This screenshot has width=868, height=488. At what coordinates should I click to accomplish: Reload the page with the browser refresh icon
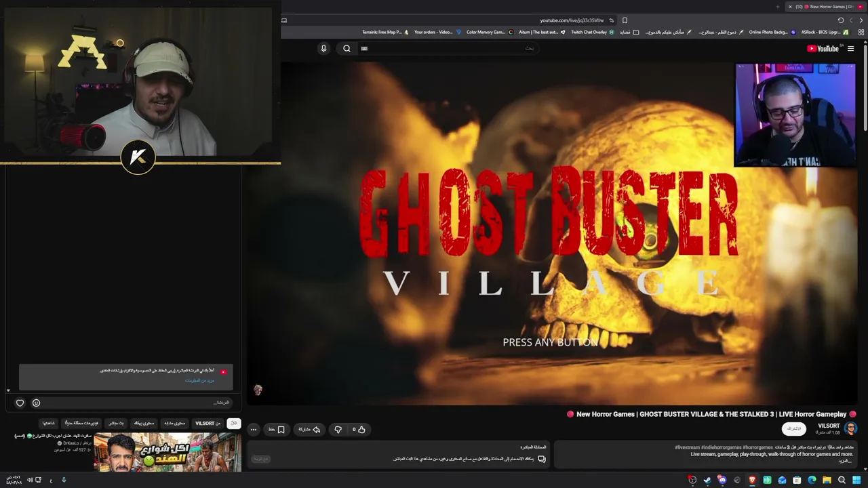pos(841,20)
